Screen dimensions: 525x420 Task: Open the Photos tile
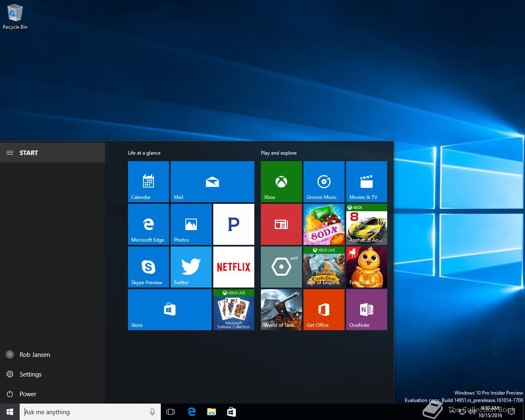191,224
